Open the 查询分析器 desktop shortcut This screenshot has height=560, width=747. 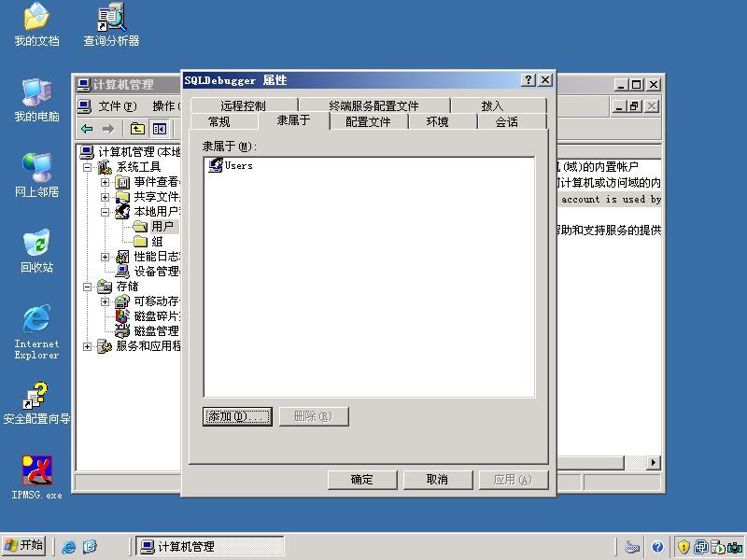click(111, 25)
